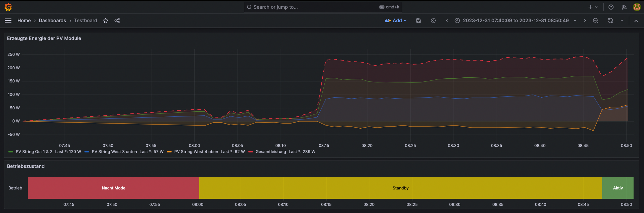The height and width of the screenshot is (213, 644).
Task: Shift time range backward with left arrow
Action: tap(447, 21)
